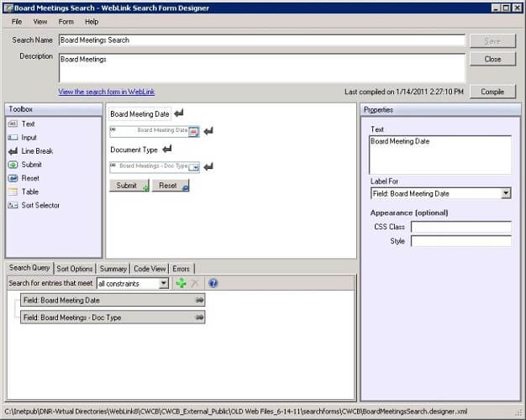Select Field: Board Meetings - Doc Type constraint row
Image resolution: width=526 pixels, height=420 pixels.
pyautogui.click(x=113, y=317)
